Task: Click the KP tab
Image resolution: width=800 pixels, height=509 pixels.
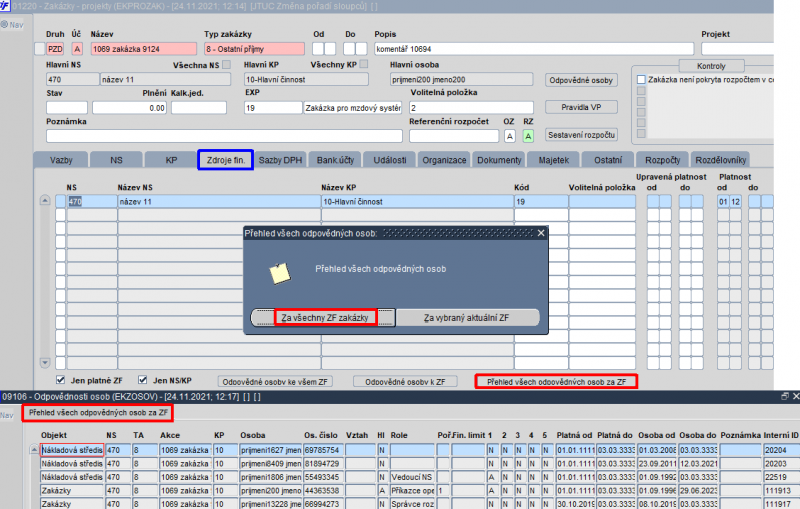Action: click(x=171, y=160)
